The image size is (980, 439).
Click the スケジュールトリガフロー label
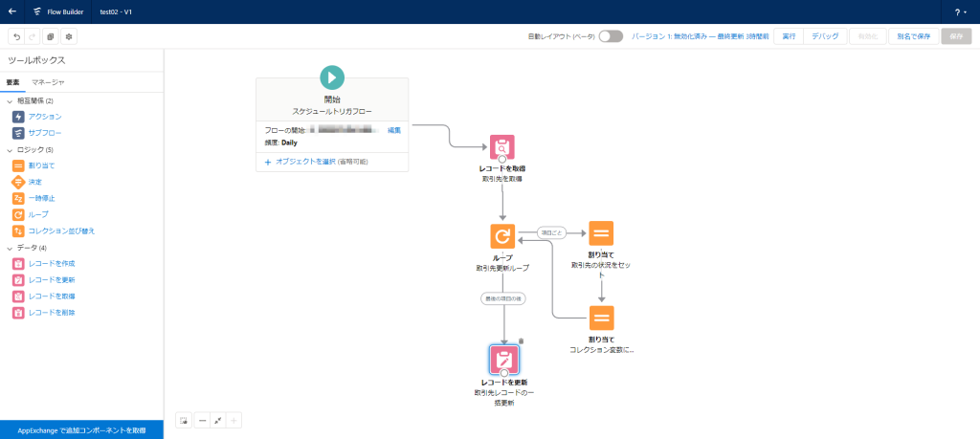[332, 111]
